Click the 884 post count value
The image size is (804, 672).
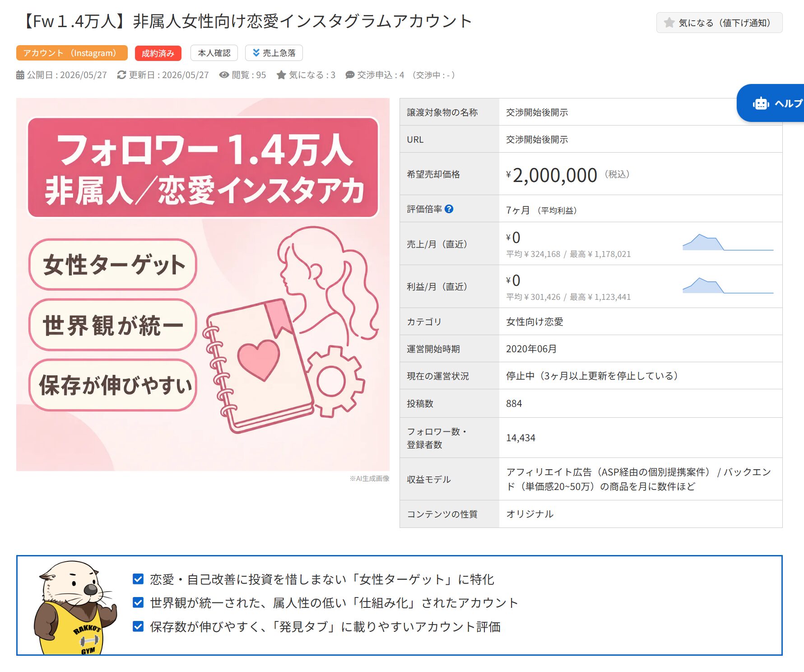point(514,403)
